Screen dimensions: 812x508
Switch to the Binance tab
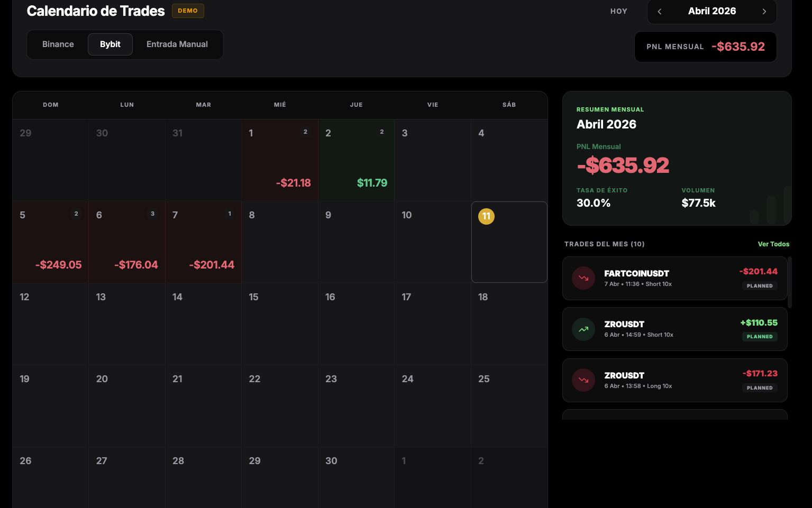point(58,44)
